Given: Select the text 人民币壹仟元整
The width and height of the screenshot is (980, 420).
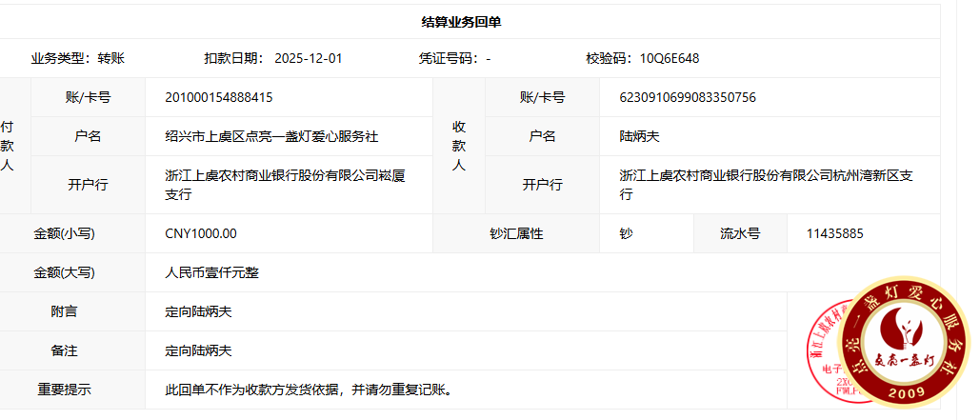Looking at the screenshot, I should click(x=211, y=272).
